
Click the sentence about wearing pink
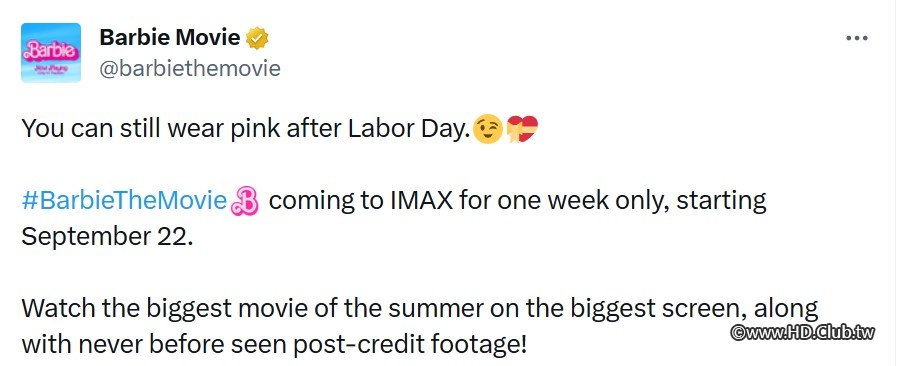click(x=247, y=129)
